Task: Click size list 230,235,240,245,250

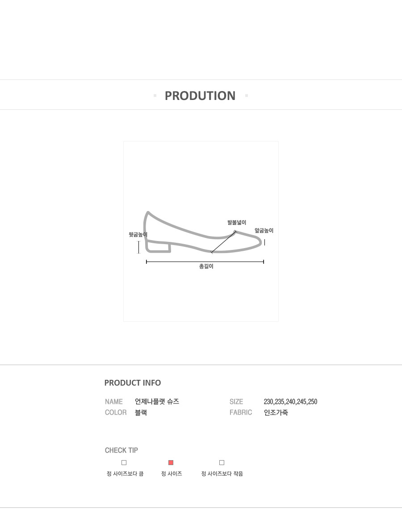Action: [290, 402]
